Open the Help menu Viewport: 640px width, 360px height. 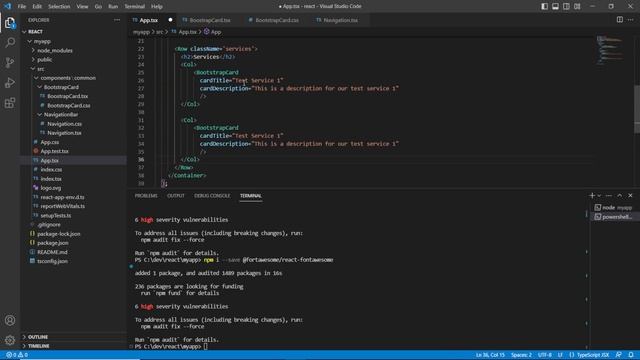click(157, 7)
